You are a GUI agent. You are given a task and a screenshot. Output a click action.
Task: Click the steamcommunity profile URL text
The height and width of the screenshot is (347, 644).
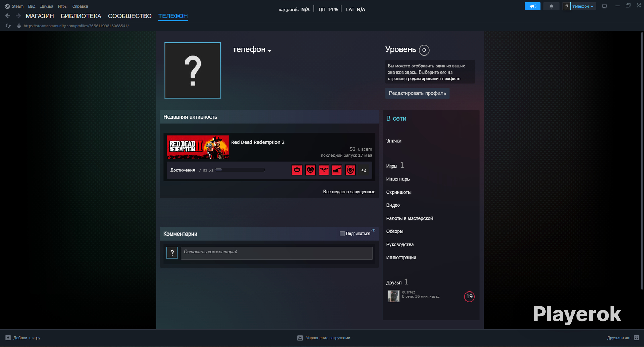[x=76, y=26]
